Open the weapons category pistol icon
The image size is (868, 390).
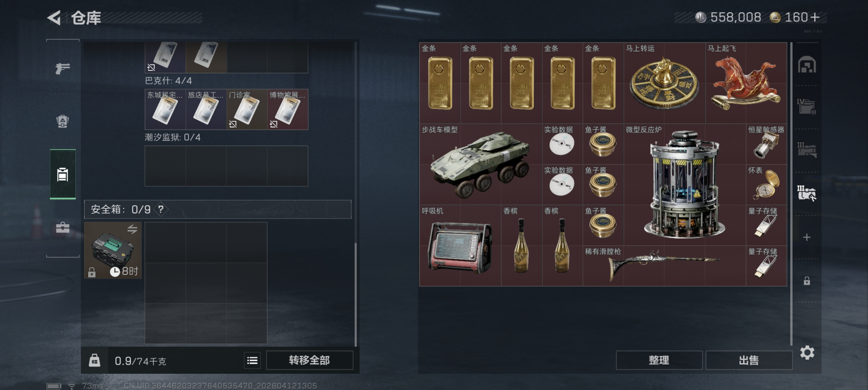point(63,68)
